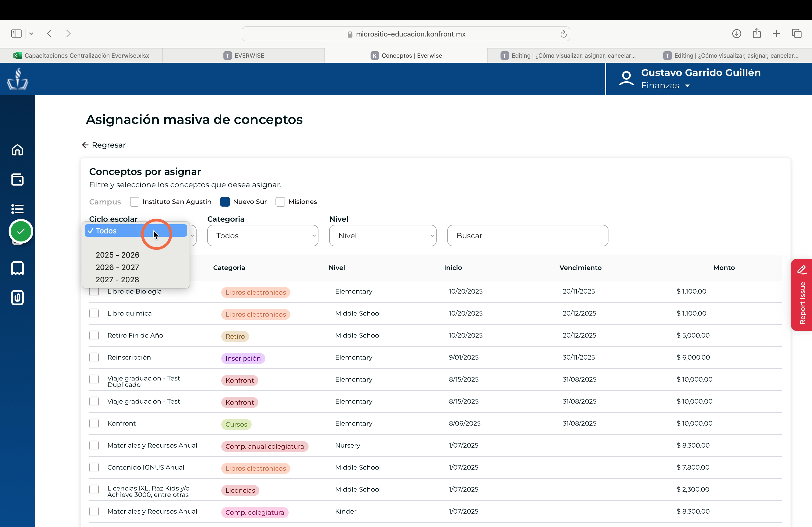Image resolution: width=812 pixels, height=527 pixels.
Task: Open the Categoria filter dropdown
Action: coord(263,236)
